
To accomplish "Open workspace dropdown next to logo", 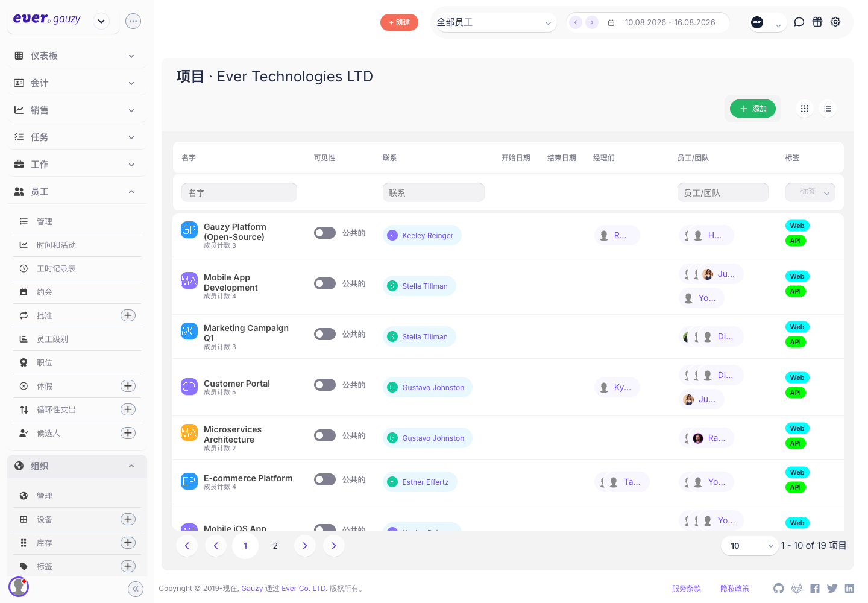I will click(101, 21).
